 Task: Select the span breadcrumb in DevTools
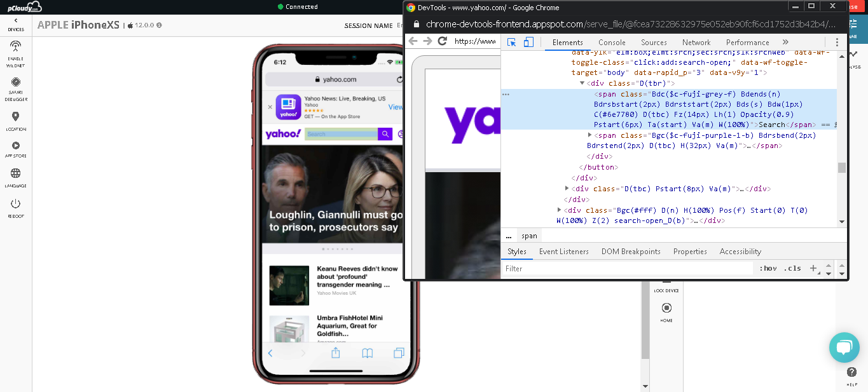pos(529,236)
